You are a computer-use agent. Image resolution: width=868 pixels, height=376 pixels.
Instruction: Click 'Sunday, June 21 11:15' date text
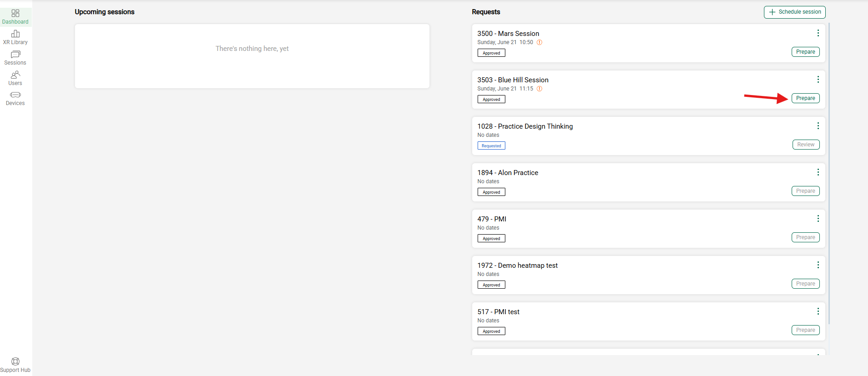[x=505, y=89]
